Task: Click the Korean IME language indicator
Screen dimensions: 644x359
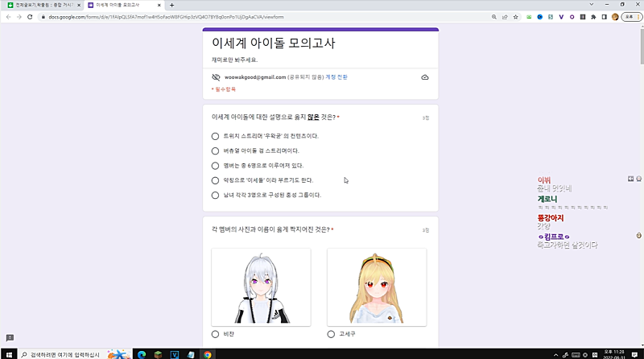Action: tap(595, 355)
